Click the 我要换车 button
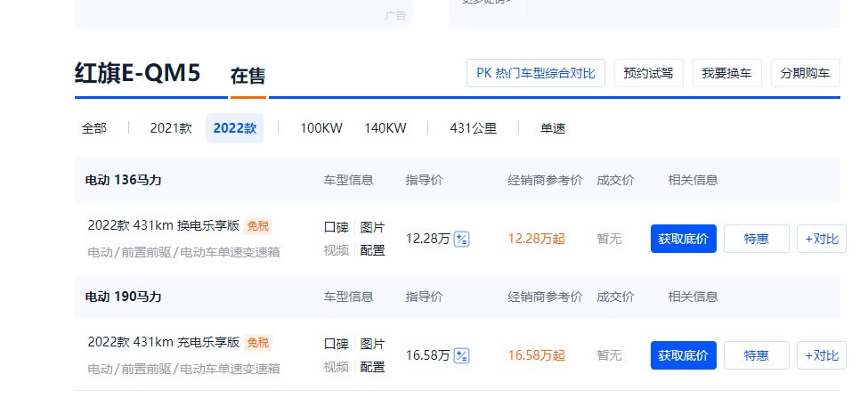Screen dimensions: 868x415 tap(726, 73)
